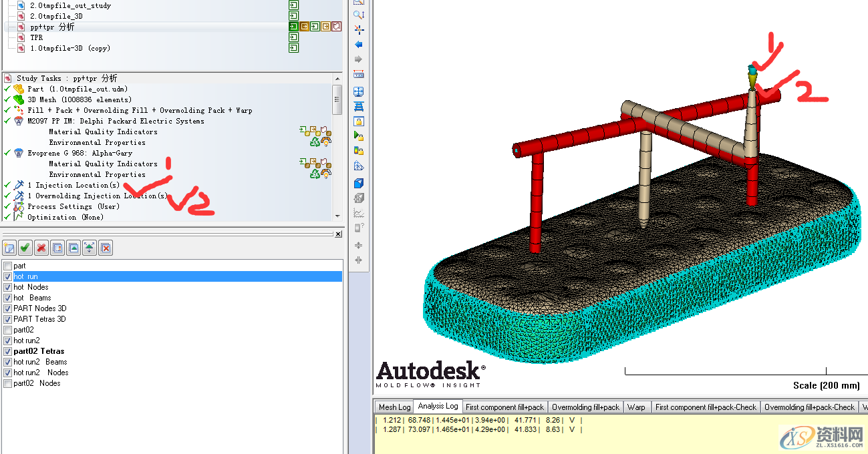Click the zoom magnifier tool icon
Viewport: 868px width, 454px height.
pos(359,14)
